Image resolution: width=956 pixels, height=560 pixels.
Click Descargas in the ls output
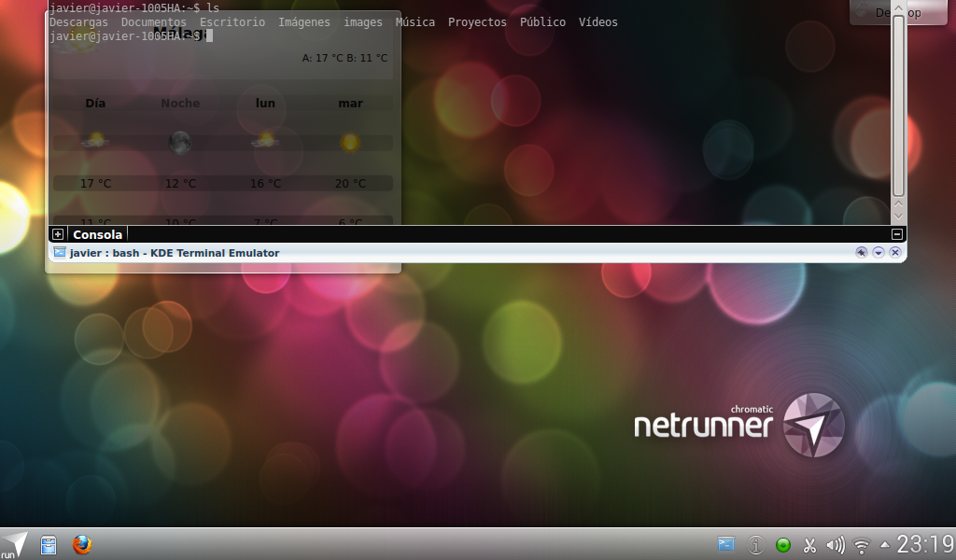(78, 22)
